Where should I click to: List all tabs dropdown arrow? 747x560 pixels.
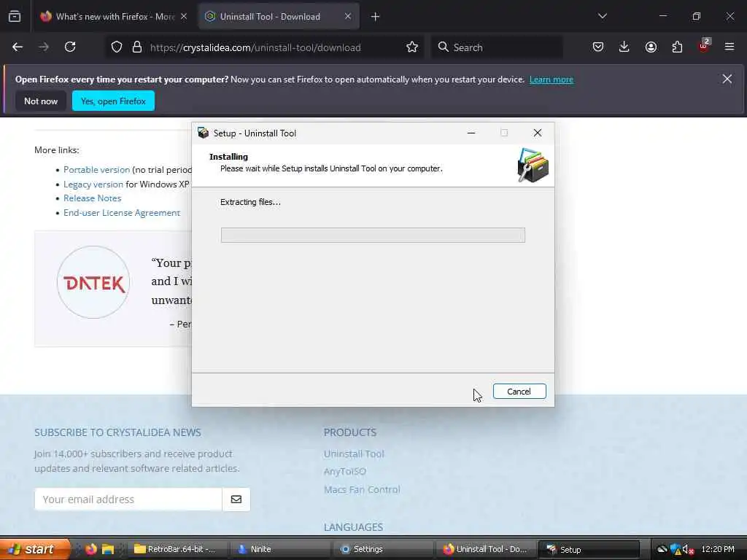pos(603,17)
